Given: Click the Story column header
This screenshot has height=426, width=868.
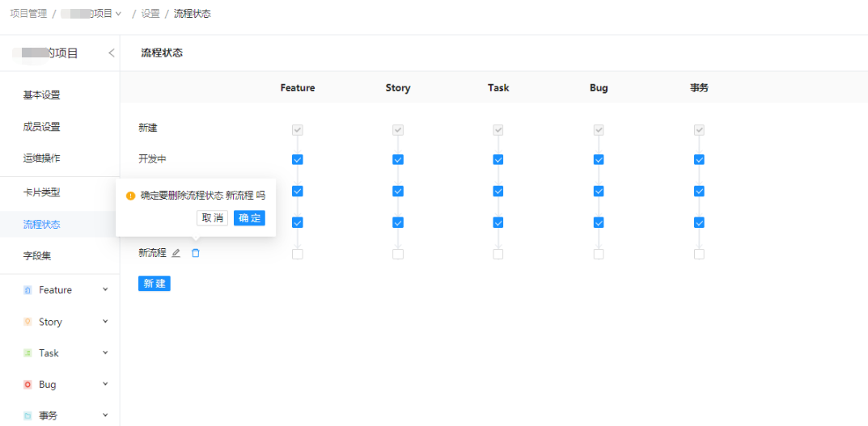Looking at the screenshot, I should (398, 87).
